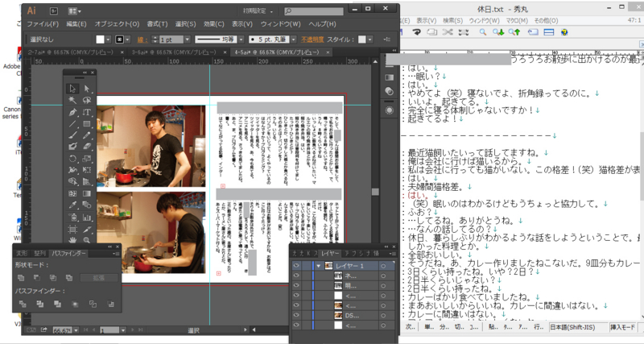The image size is (644, 344).
Task: Click the Illustrator vertical scrollbar thumb
Action: tap(375, 192)
